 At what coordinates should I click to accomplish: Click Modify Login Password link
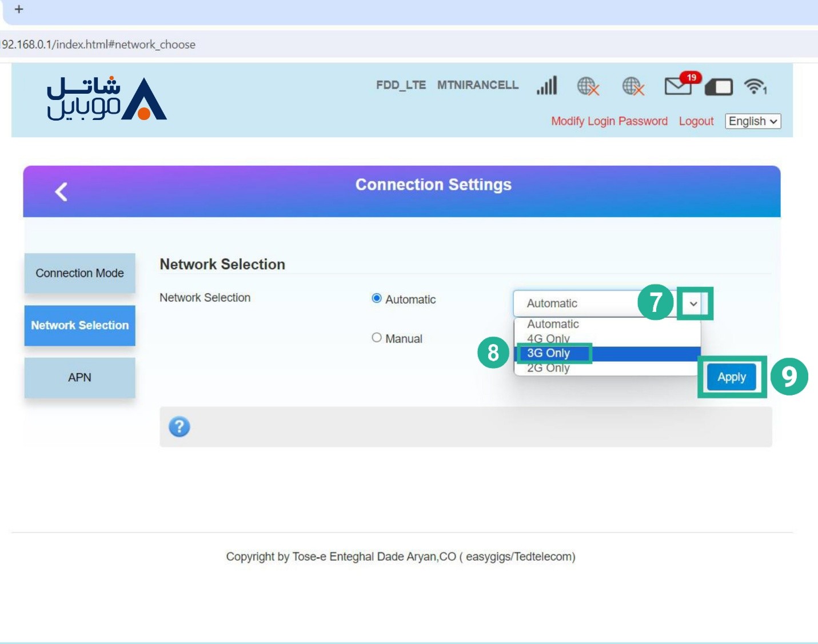pos(609,121)
